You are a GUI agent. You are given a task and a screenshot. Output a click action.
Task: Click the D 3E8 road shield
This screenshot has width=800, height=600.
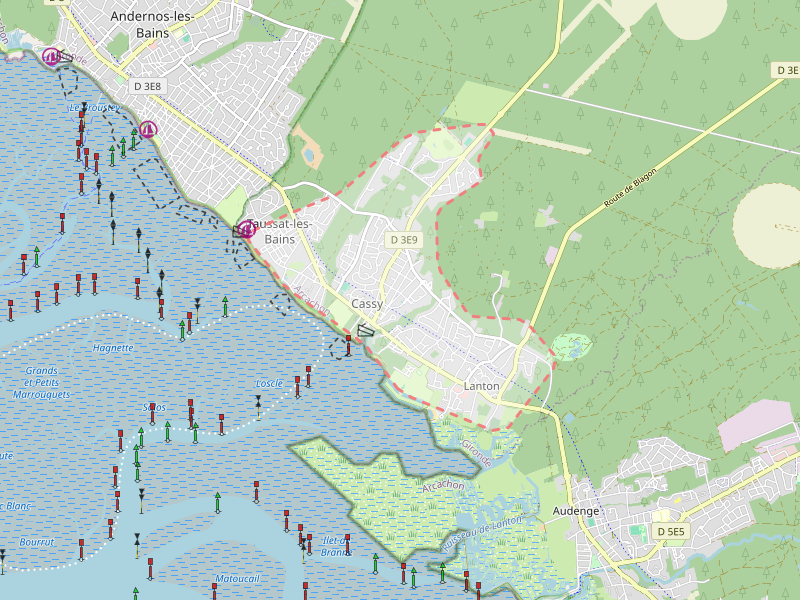tap(147, 87)
